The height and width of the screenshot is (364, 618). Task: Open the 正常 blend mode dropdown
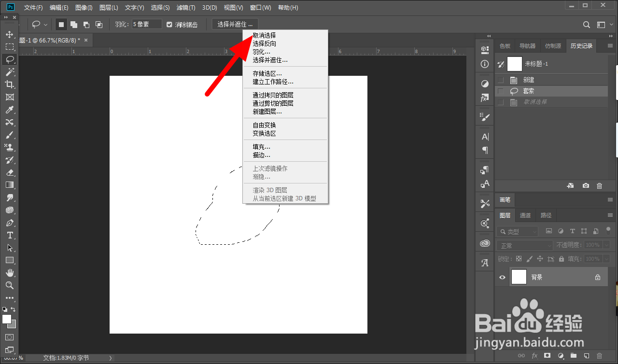524,246
